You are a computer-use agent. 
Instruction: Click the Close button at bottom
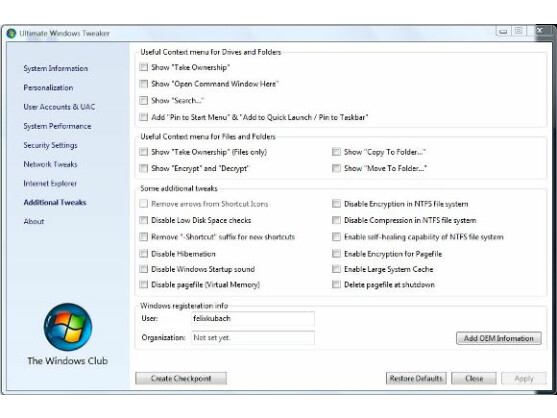coord(474,378)
